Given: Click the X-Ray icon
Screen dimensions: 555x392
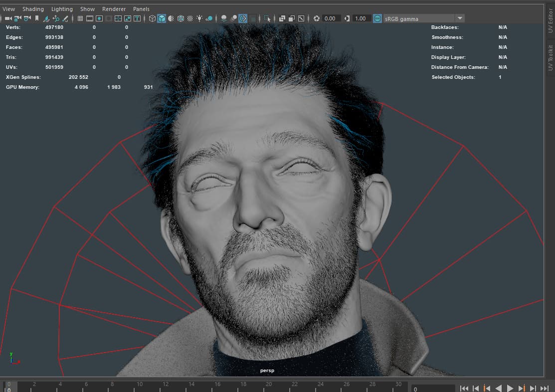Looking at the screenshot, I should click(282, 18).
